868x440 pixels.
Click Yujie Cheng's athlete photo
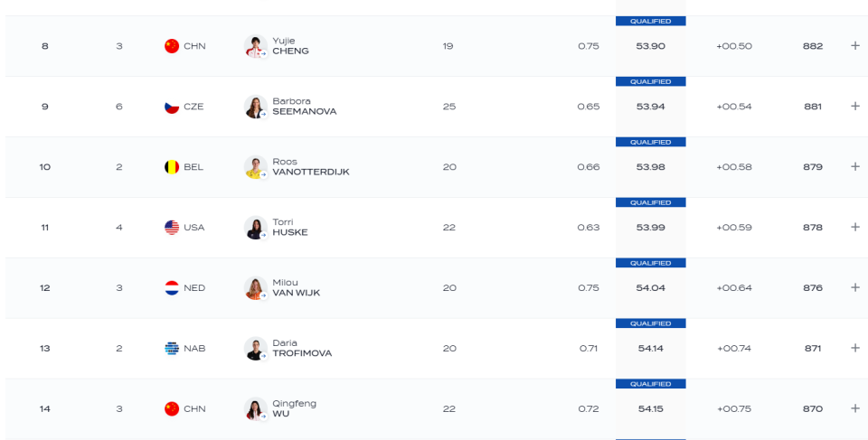[256, 46]
